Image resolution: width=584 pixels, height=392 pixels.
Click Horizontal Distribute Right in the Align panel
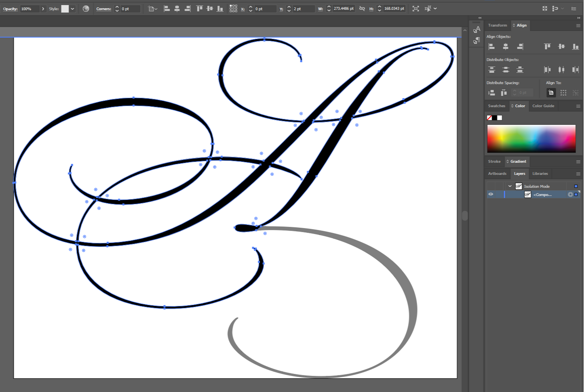coord(576,69)
